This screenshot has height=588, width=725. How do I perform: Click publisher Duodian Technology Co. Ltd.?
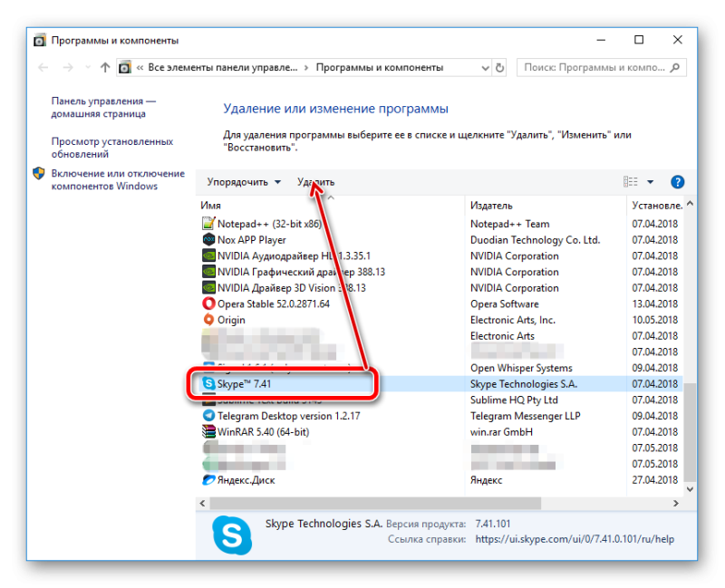pyautogui.click(x=535, y=240)
